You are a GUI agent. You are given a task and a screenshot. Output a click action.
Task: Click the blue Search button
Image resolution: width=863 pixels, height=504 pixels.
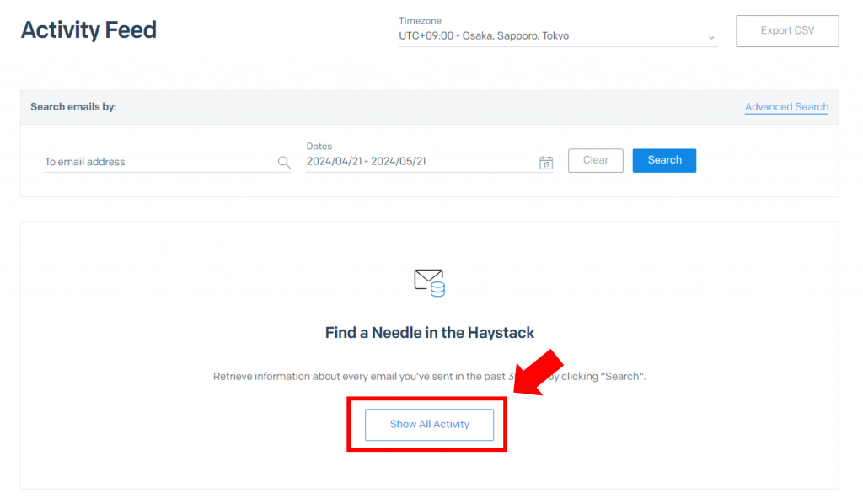point(664,160)
